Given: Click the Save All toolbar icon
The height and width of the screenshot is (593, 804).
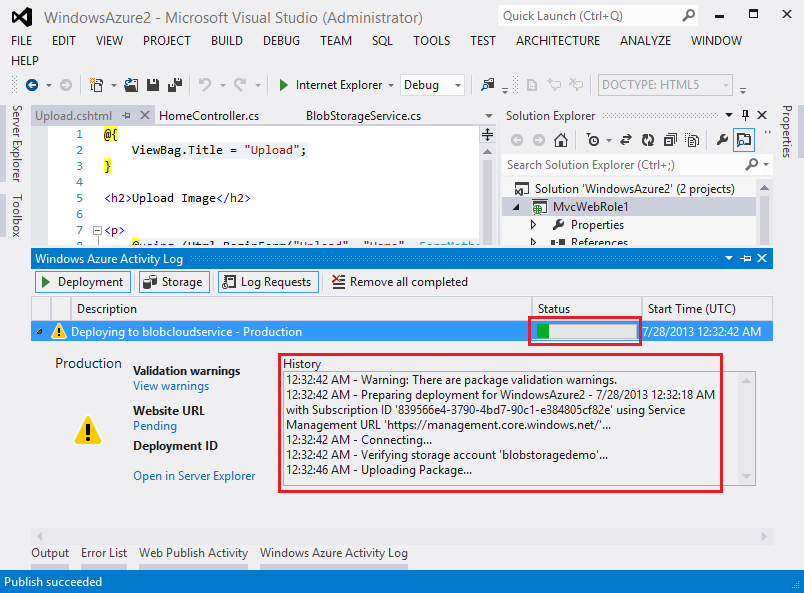Looking at the screenshot, I should point(175,85).
